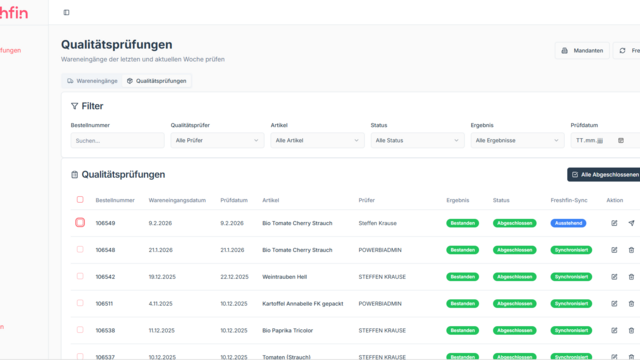Click date 19.12.2025 in row 106542
Viewport: 640px width, 360px height.
coord(162,277)
